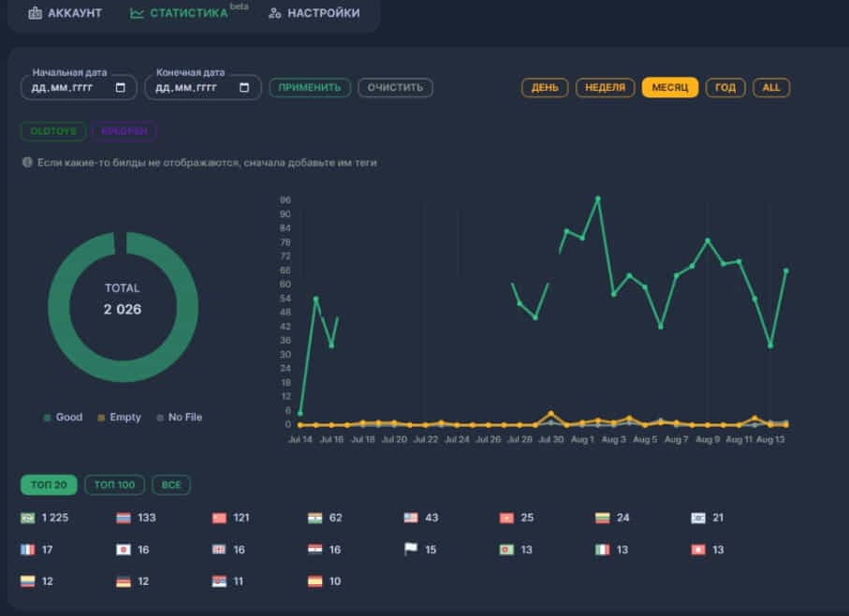
Task: Click the Thailand flag with 133
Action: (x=124, y=518)
